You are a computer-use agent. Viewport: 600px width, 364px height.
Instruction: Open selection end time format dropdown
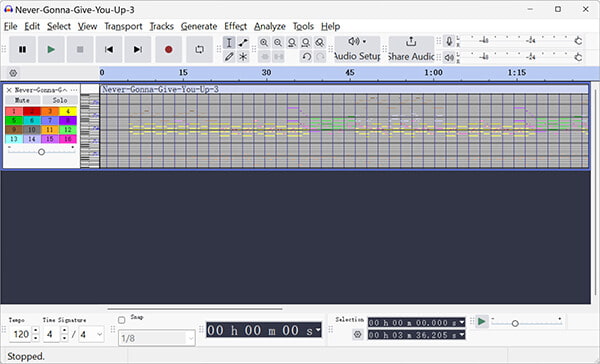click(x=462, y=335)
